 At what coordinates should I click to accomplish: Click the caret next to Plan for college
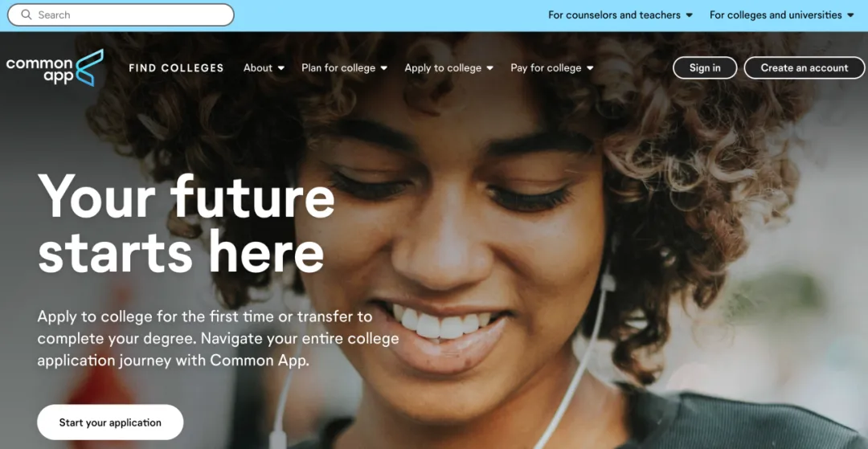pos(384,68)
